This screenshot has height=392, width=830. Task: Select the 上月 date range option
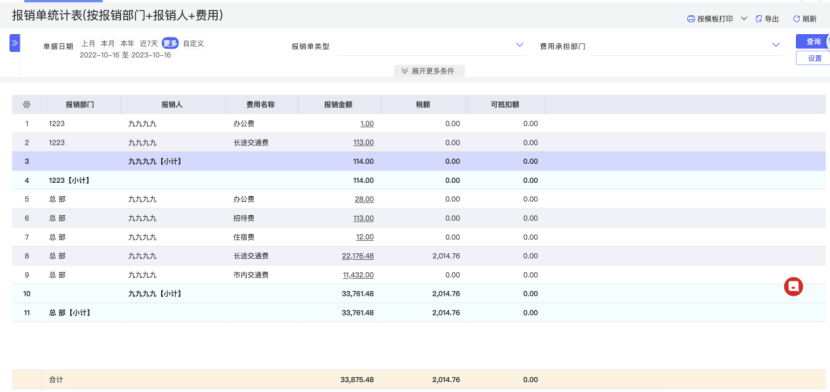click(88, 43)
